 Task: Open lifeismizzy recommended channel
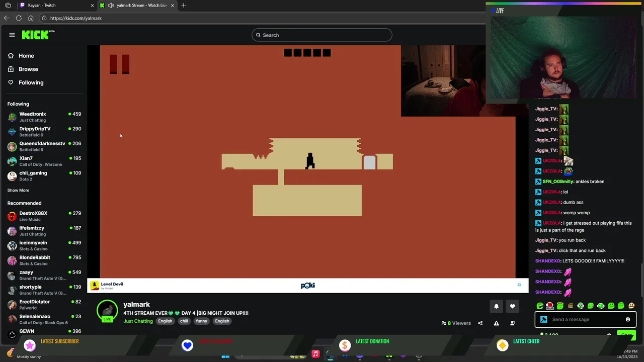tap(44, 231)
